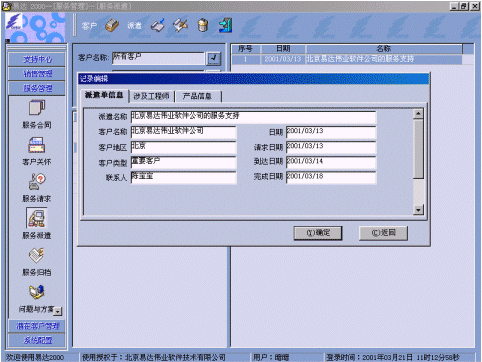Switch to the 涉及工程师 tab

coord(152,96)
